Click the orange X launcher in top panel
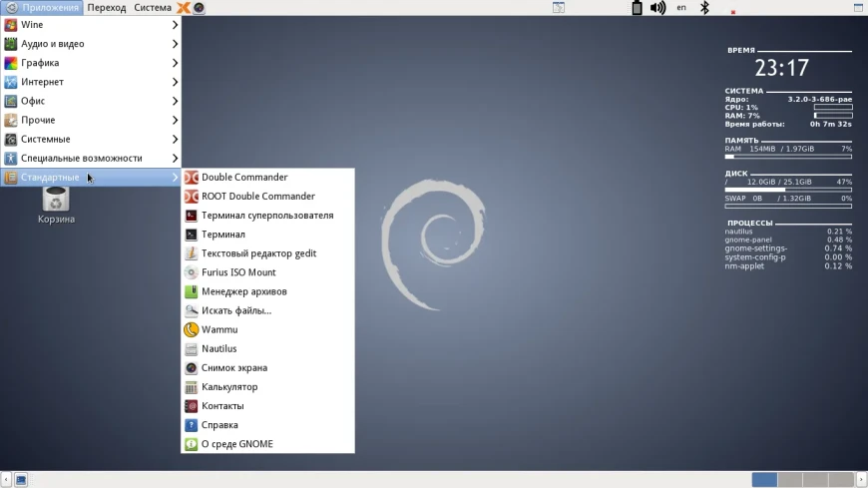 [183, 8]
